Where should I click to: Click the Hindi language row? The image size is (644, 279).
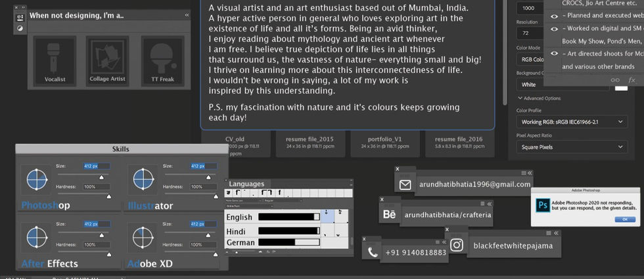click(x=273, y=231)
